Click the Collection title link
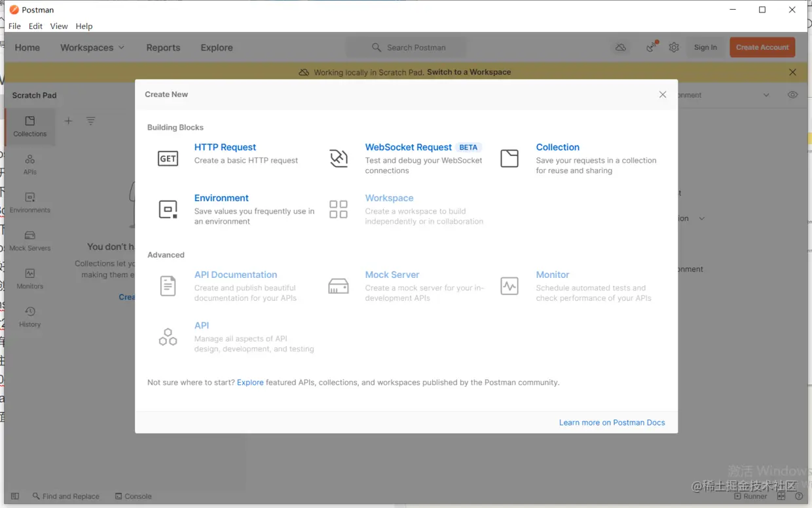Image resolution: width=812 pixels, height=508 pixels. [558, 147]
